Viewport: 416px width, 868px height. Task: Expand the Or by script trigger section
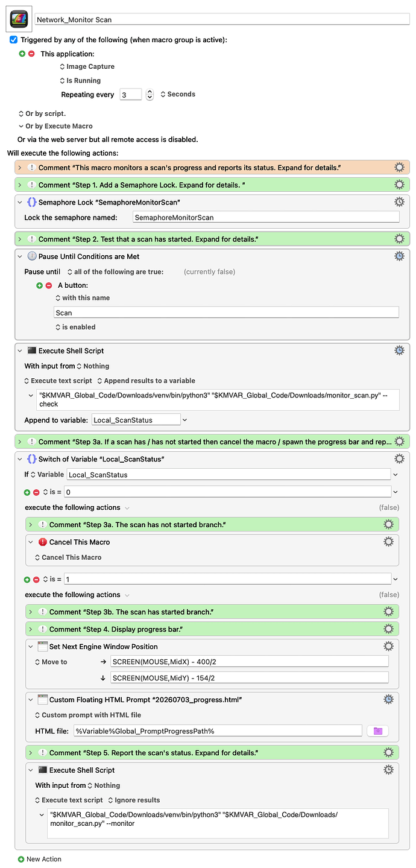[x=42, y=113]
